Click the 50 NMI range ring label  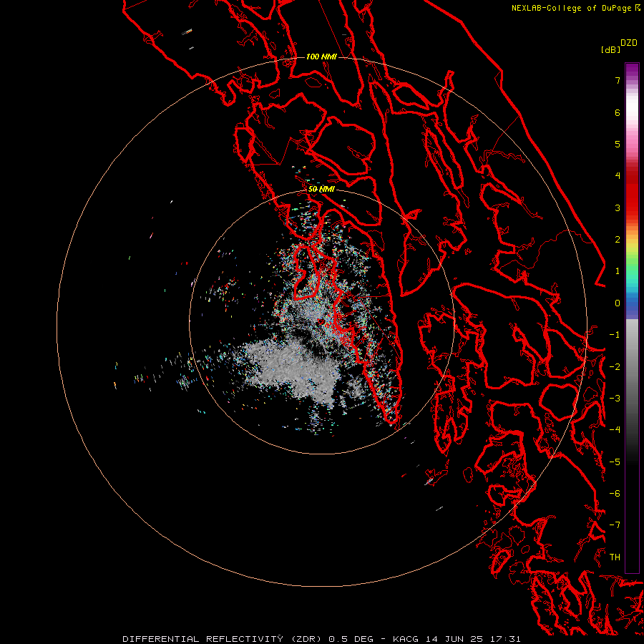click(x=321, y=190)
